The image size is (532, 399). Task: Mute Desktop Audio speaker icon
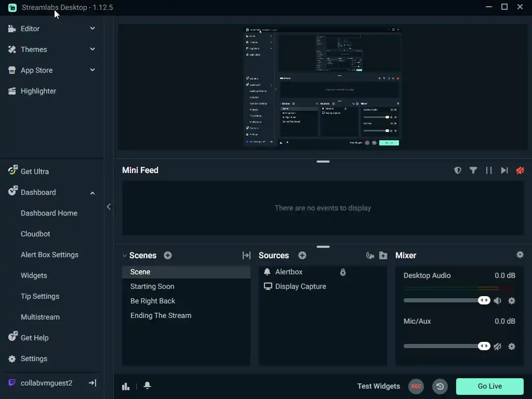tap(498, 301)
